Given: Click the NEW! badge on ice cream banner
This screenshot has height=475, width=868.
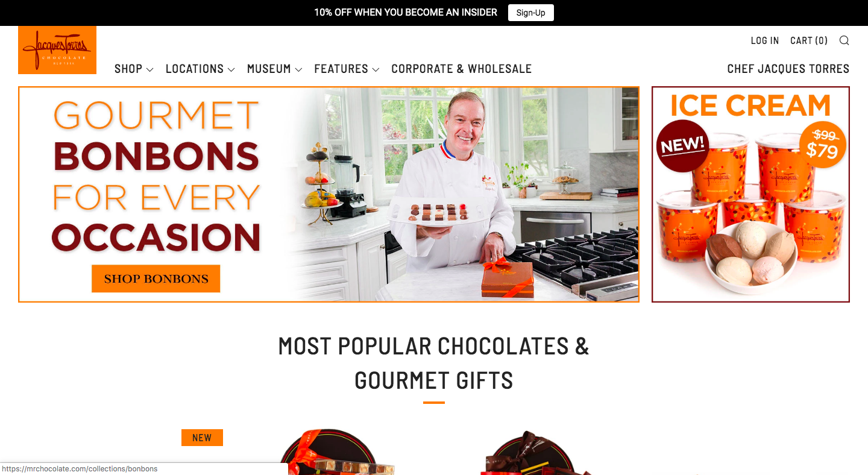Looking at the screenshot, I should click(682, 146).
